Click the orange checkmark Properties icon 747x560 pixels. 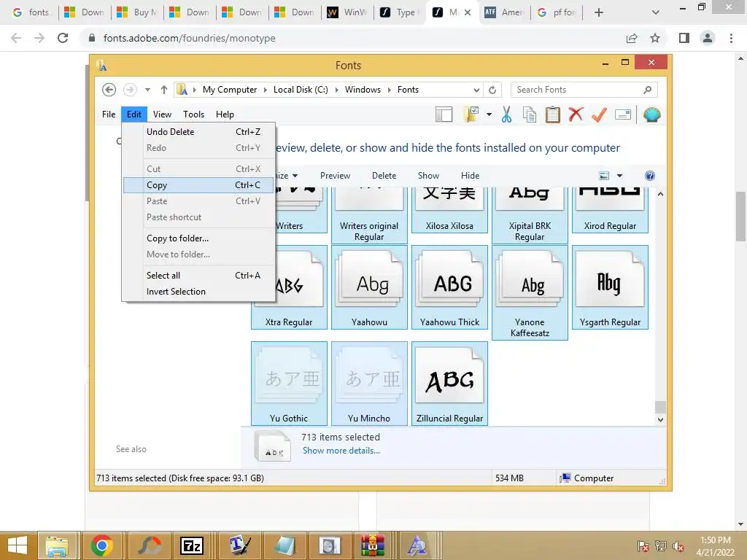pyautogui.click(x=599, y=114)
